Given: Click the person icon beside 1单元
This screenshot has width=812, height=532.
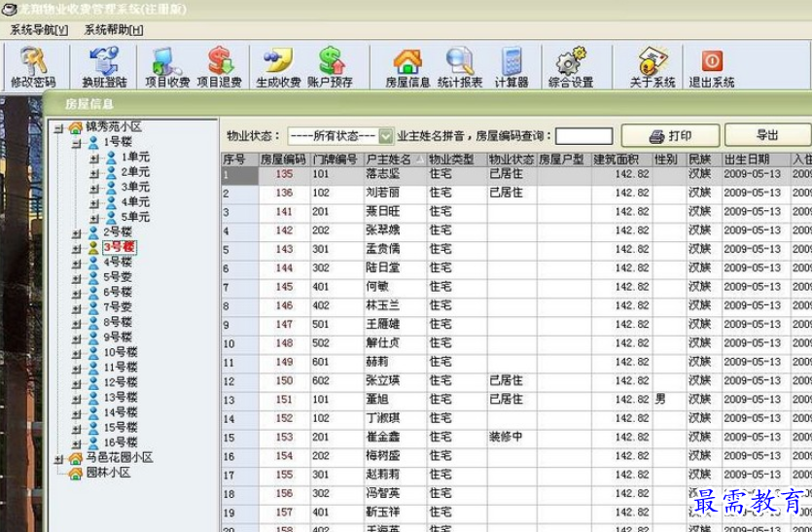Looking at the screenshot, I should tap(111, 158).
